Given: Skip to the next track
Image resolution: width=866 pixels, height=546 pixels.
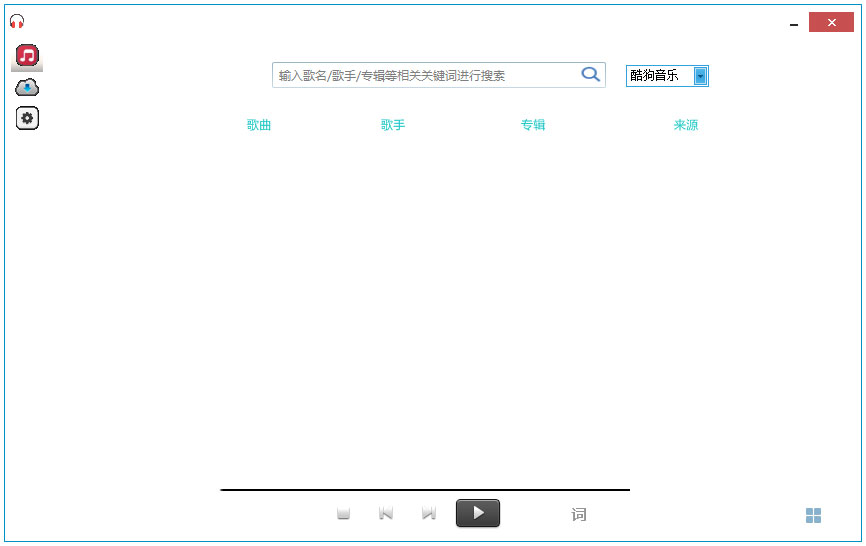Looking at the screenshot, I should [x=428, y=514].
